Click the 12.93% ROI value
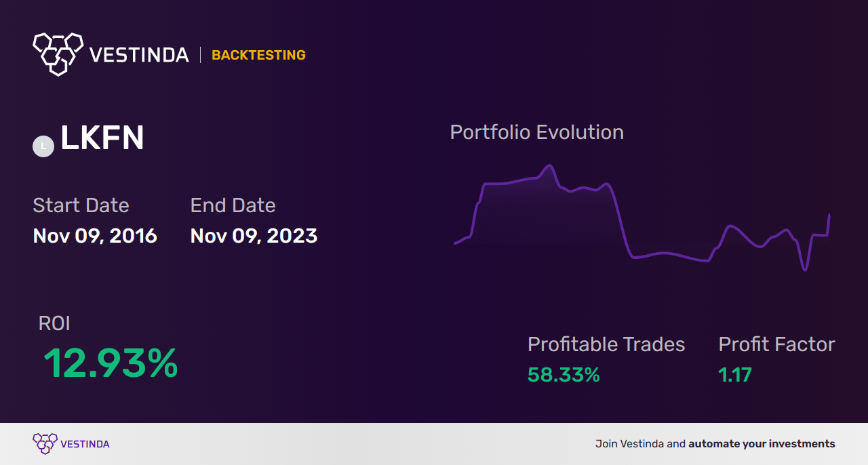This screenshot has height=465, width=868. (111, 363)
